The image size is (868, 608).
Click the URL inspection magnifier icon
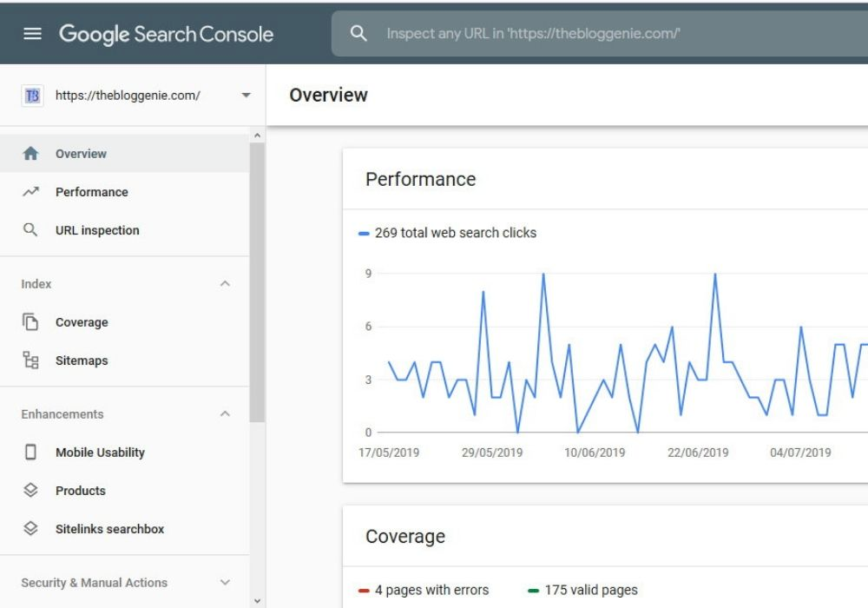click(x=31, y=230)
